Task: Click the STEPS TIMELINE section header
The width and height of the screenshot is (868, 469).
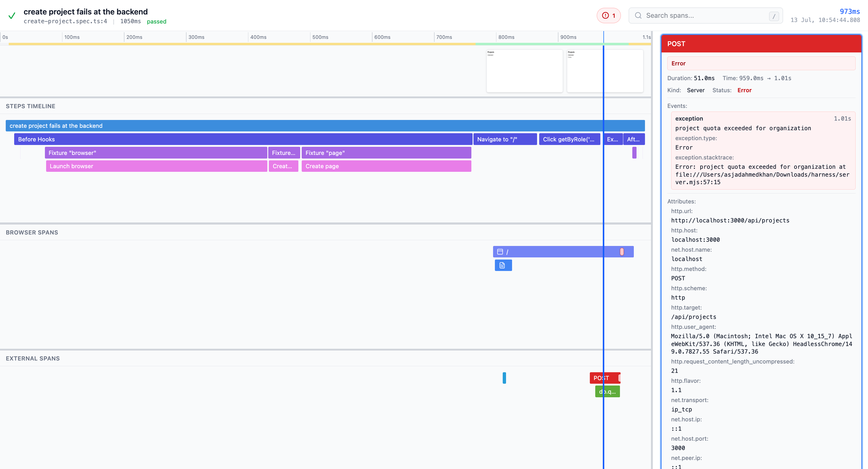Action: click(30, 106)
